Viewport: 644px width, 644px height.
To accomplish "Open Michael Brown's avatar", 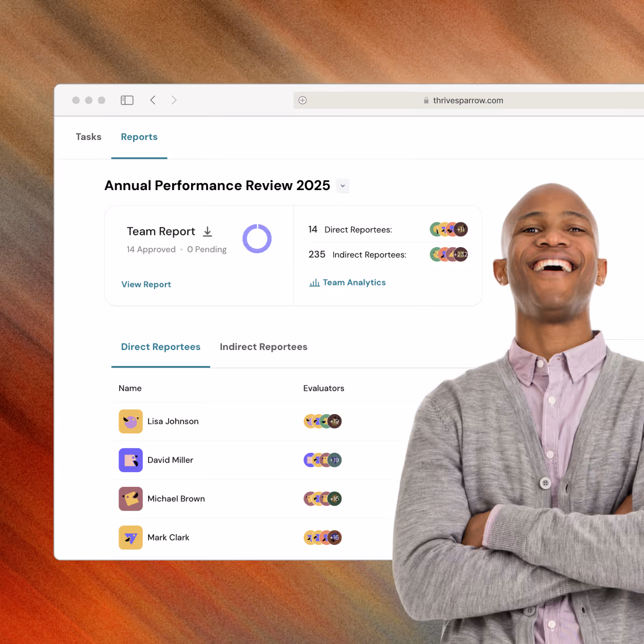I will [x=131, y=499].
